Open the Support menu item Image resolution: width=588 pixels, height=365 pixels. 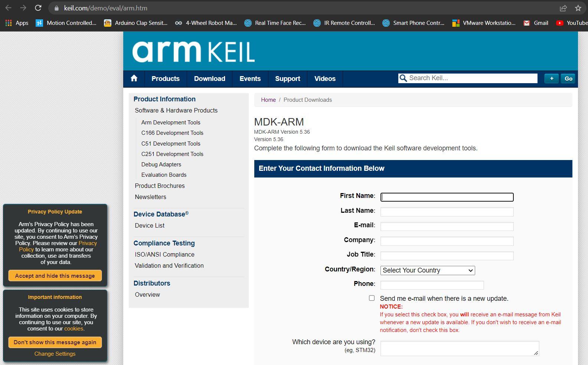(287, 79)
